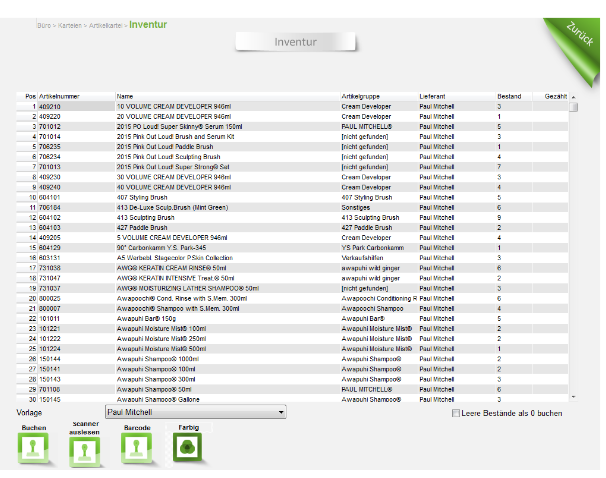
Task: Open Büro in the breadcrumb
Action: (x=44, y=26)
